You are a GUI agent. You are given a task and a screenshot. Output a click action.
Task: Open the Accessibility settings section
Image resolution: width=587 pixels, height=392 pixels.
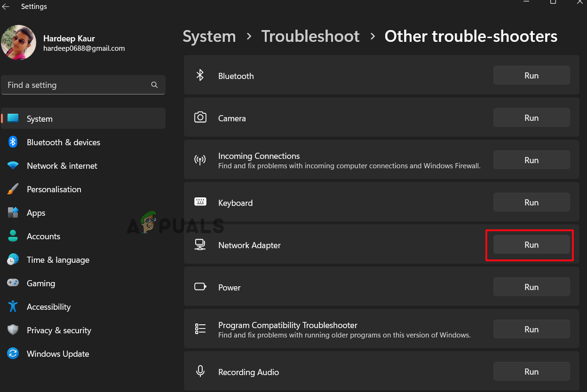click(x=48, y=306)
